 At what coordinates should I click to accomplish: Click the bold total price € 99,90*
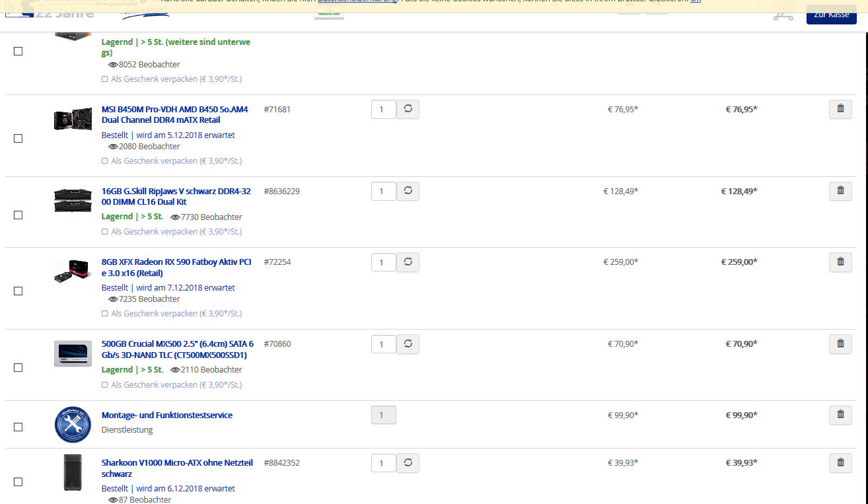coord(741,415)
